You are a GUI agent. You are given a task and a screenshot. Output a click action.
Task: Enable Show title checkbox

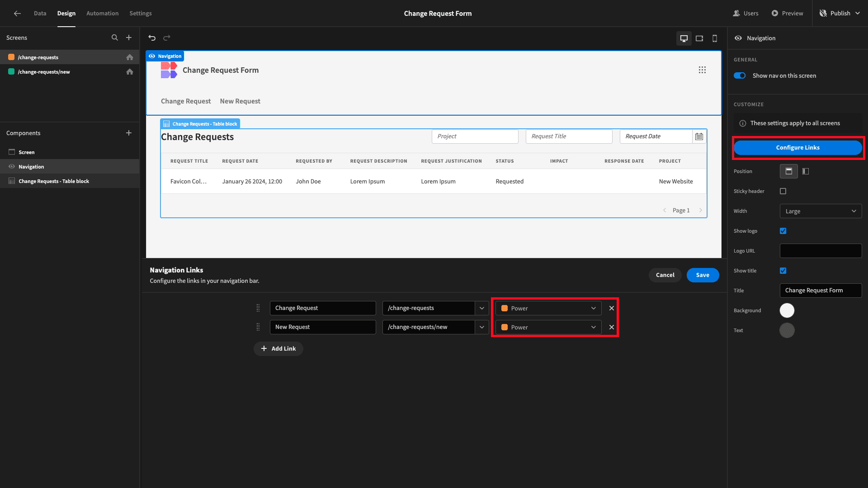tap(783, 271)
